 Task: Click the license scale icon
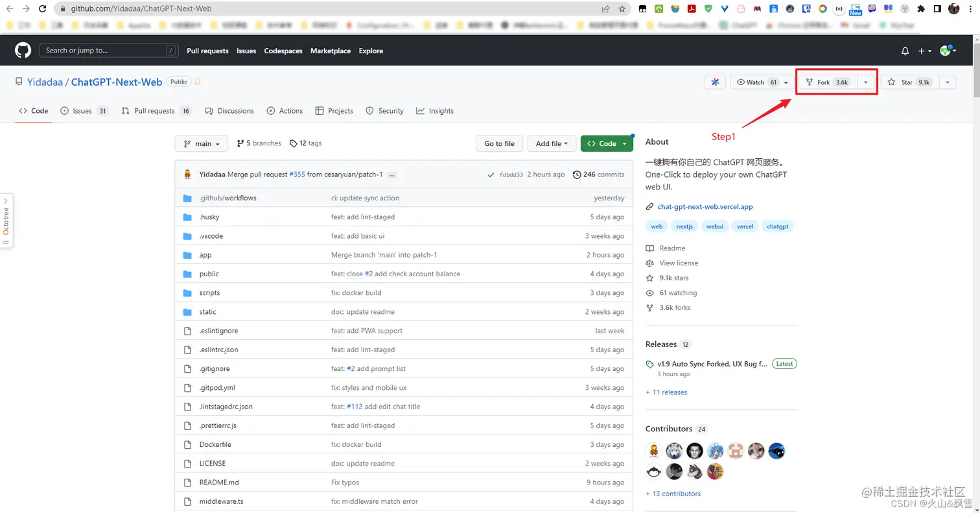650,263
